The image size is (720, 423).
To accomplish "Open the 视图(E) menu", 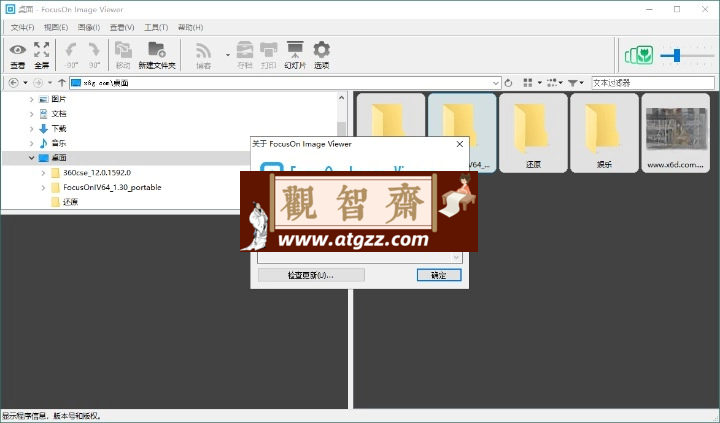I will coord(56,28).
